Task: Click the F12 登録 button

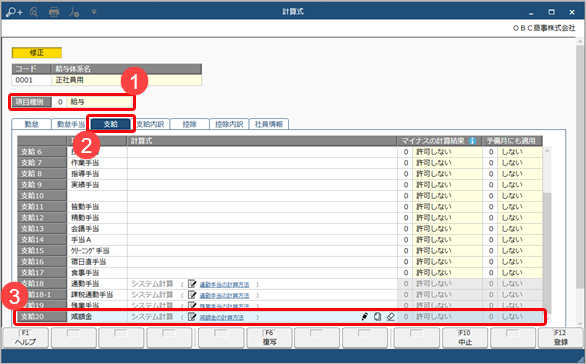Action: coord(561,337)
